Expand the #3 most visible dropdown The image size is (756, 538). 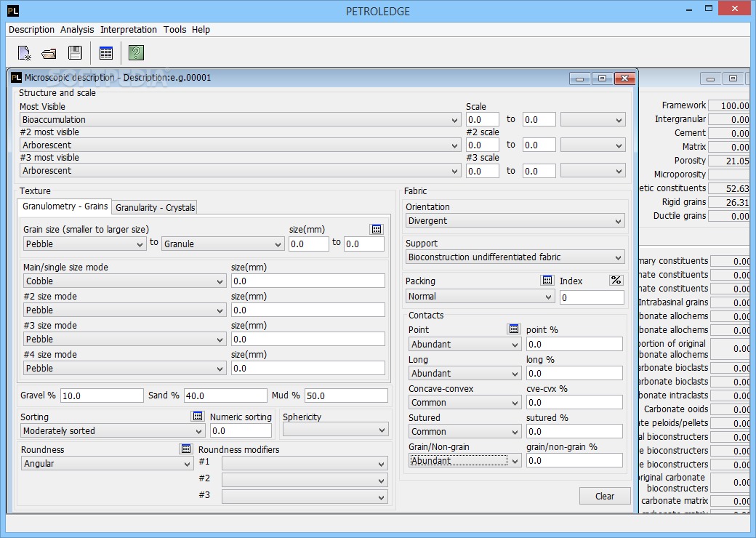click(241, 171)
